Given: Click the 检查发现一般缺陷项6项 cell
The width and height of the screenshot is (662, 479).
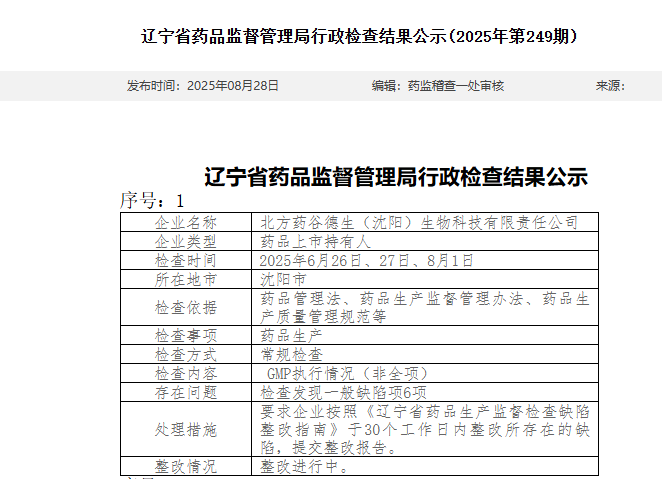Looking at the screenshot, I should point(343,392).
